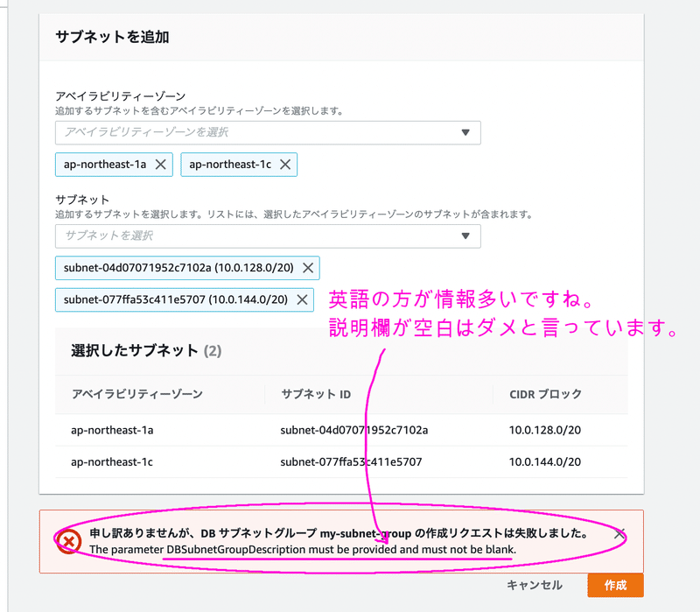This screenshot has width=700, height=612.
Task: Click the red error icon in alert
Action: pos(69,542)
